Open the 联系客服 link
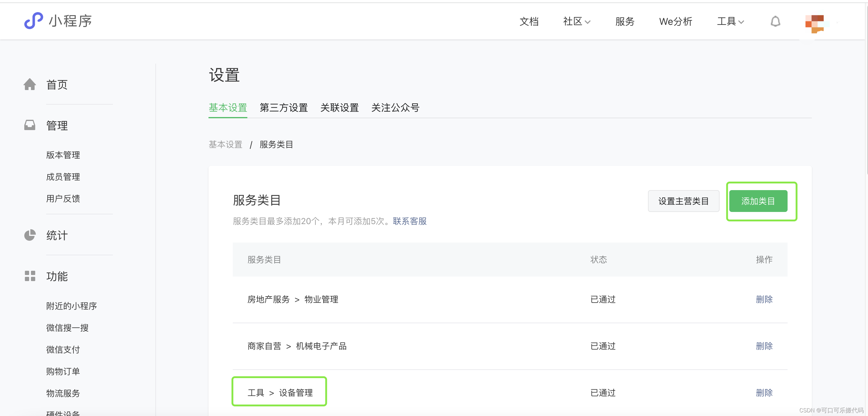 [409, 221]
